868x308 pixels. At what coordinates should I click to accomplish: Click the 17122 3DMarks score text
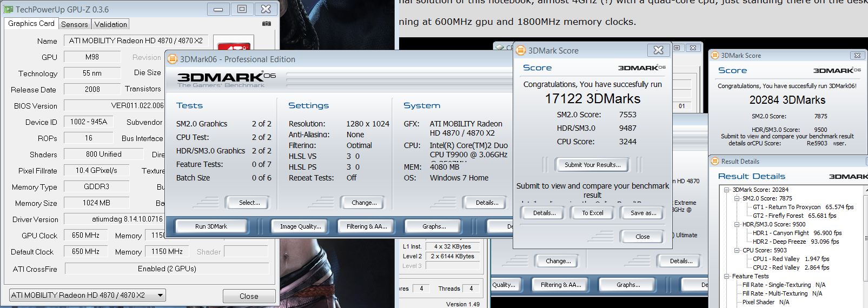592,99
